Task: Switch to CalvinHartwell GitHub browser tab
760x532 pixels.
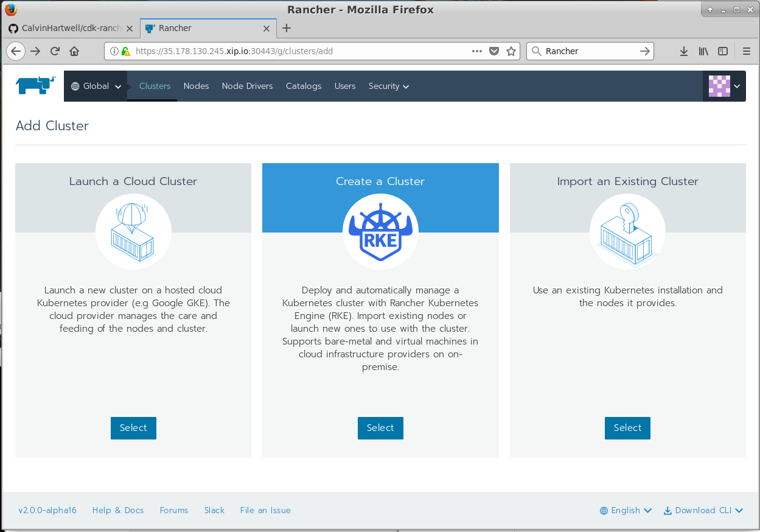Action: click(72, 28)
